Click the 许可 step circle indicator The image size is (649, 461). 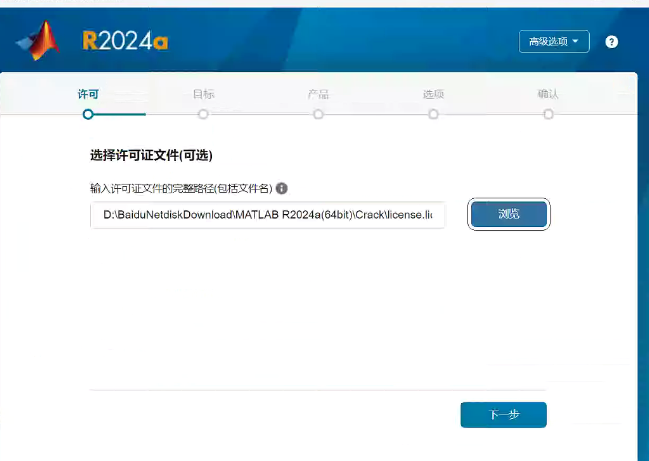click(88, 114)
